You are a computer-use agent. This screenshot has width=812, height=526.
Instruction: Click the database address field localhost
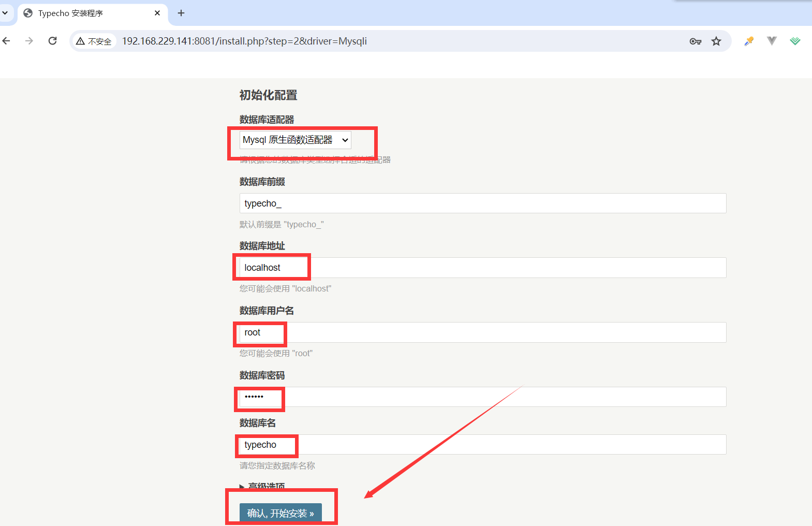[x=483, y=268]
